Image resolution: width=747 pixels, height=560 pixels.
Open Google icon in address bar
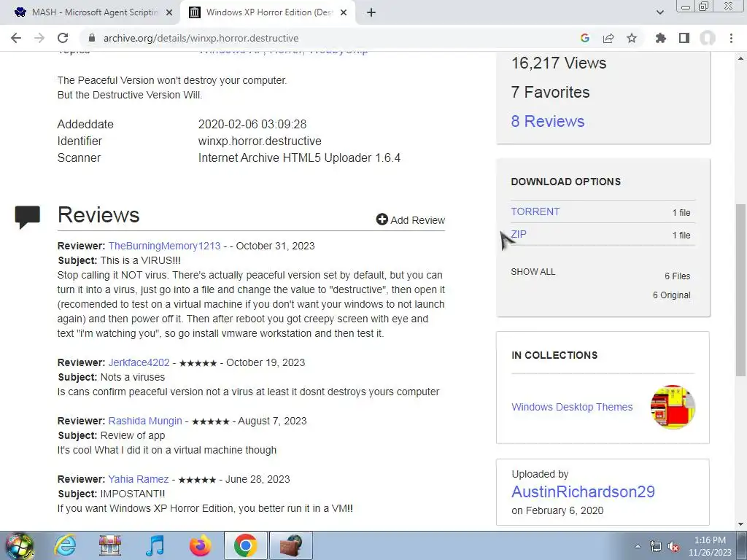[x=585, y=38]
